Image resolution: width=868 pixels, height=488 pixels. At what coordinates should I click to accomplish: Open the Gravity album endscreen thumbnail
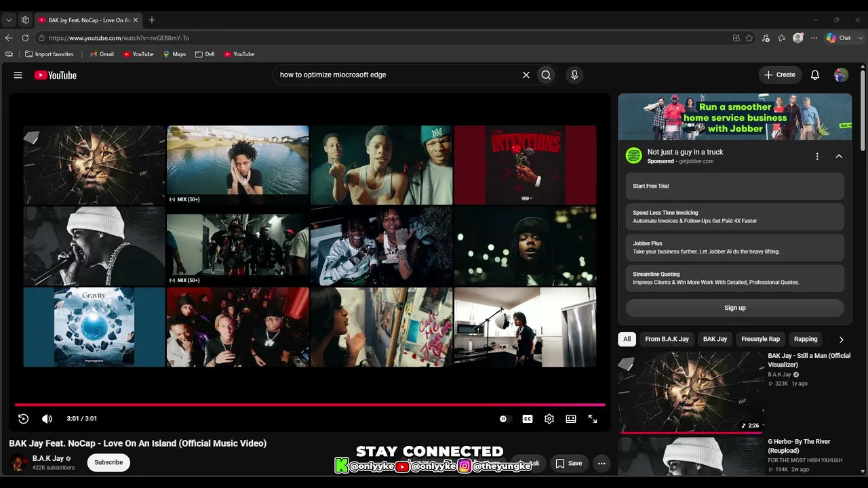(x=94, y=327)
